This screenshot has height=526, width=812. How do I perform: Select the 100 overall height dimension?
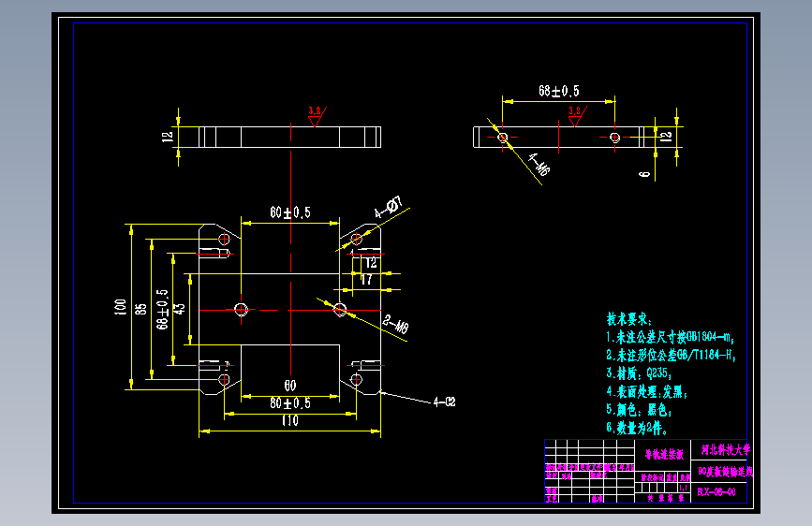(x=120, y=307)
